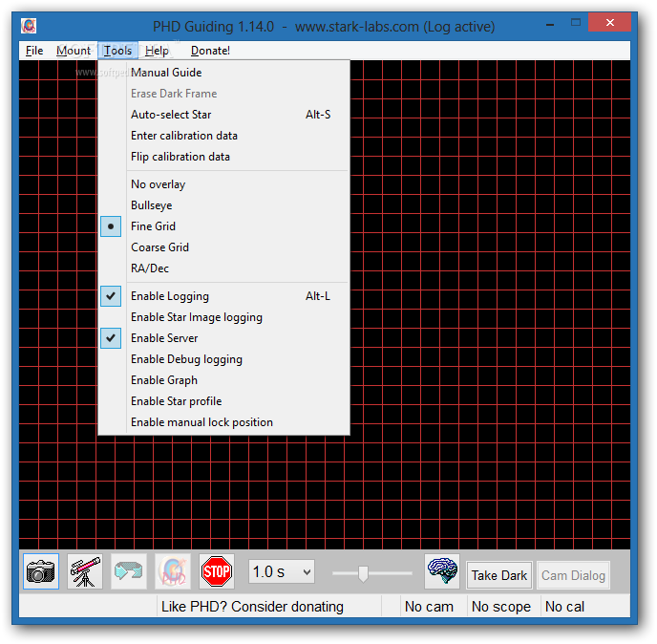657x644 pixels.
Task: Click the Erase Dark Frame entry
Action: 224,94
